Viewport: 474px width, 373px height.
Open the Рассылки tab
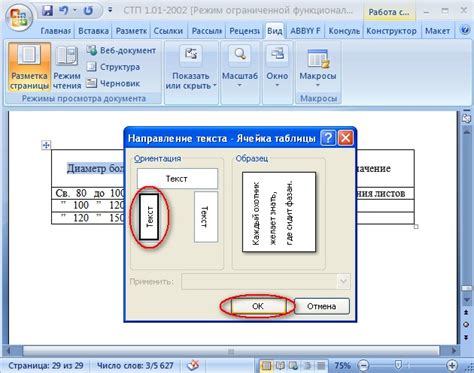207,31
